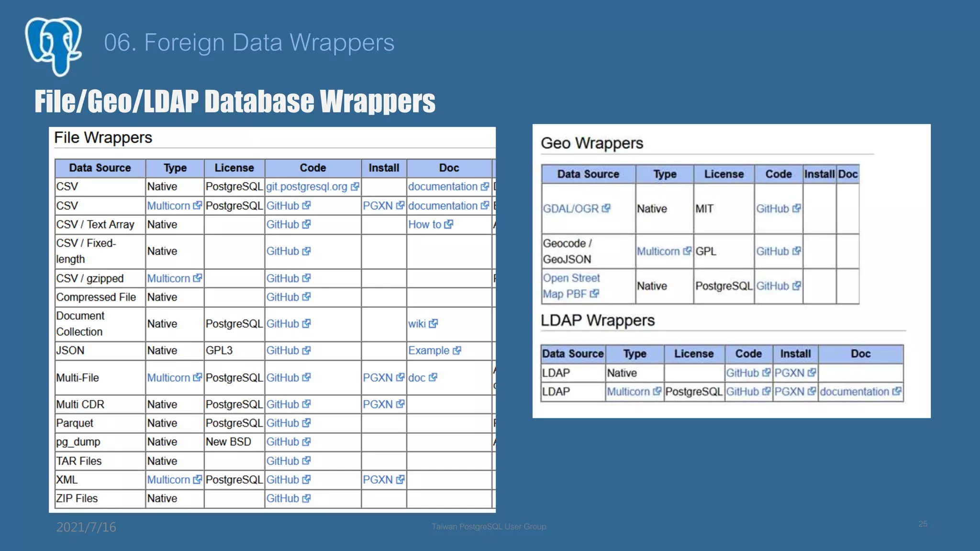Click the Type header in Geo Wrappers table

(665, 174)
